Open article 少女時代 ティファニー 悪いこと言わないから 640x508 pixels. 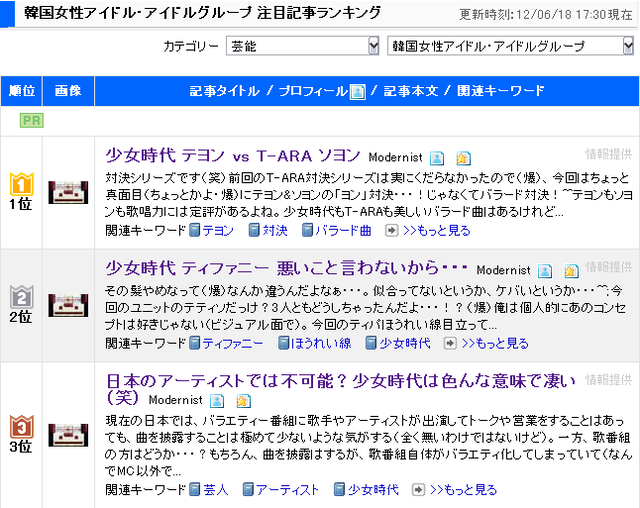click(x=287, y=268)
